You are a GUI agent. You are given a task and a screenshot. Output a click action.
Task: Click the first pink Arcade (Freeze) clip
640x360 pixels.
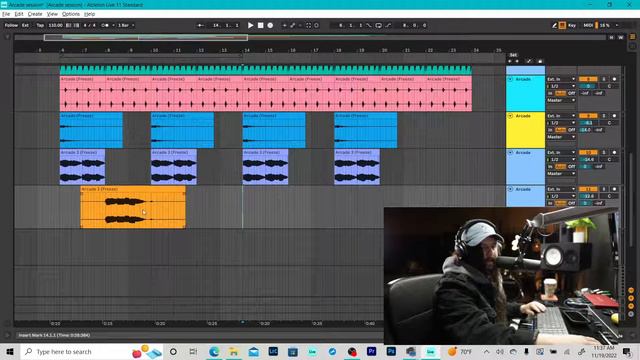click(82, 93)
